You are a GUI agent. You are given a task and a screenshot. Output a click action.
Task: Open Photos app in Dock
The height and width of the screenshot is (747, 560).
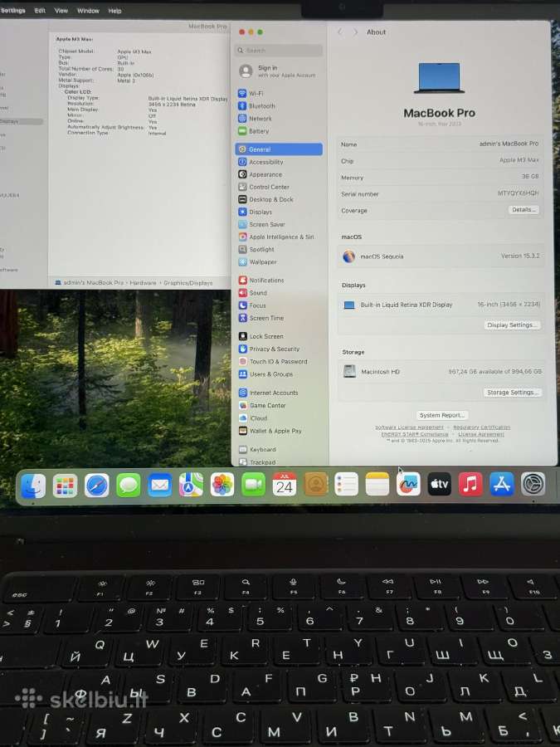click(x=222, y=485)
